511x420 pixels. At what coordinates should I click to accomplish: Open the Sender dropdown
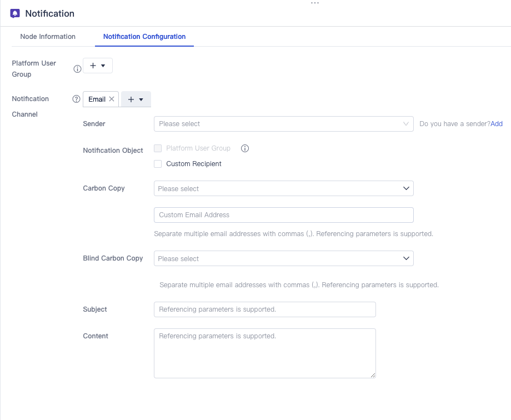click(x=283, y=124)
